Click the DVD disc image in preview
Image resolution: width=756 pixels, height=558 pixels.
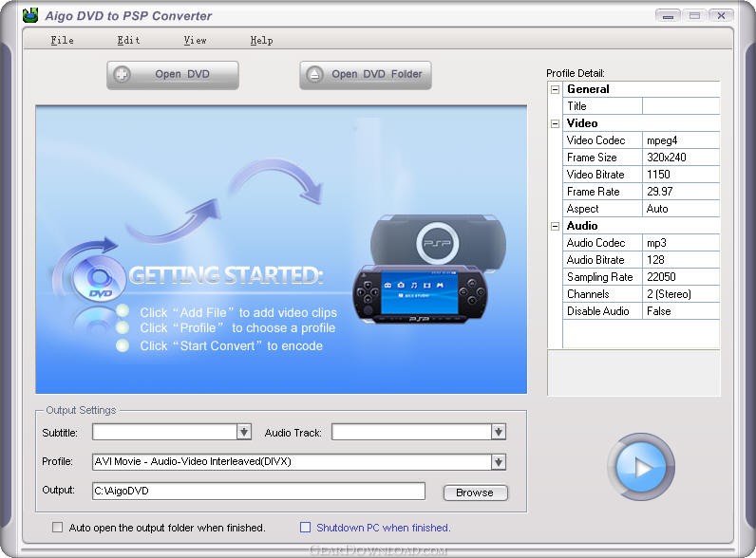click(99, 280)
